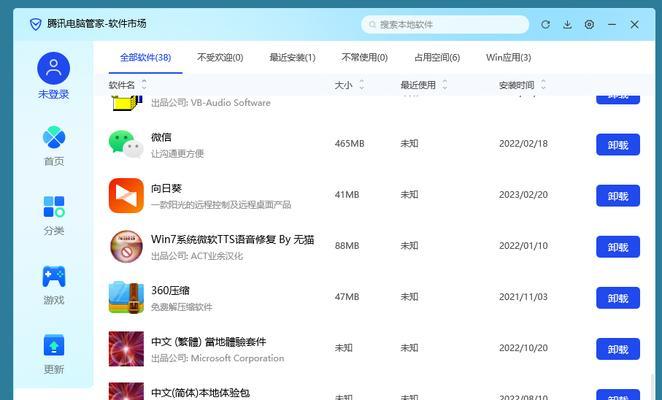Click the 免费解压缩软件 description

(182, 307)
